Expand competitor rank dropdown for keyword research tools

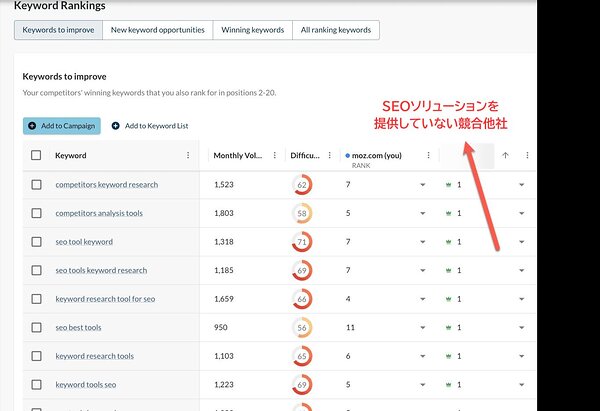tap(522, 356)
